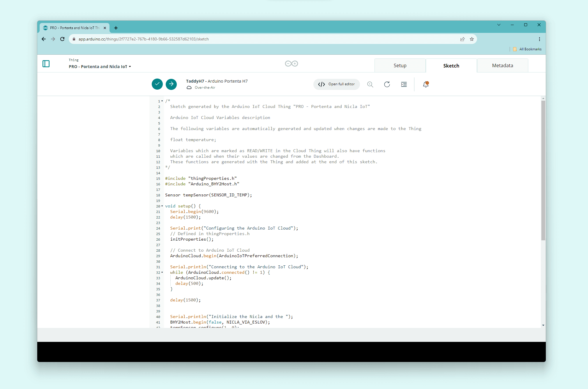Toggle the sidebar panel icon
This screenshot has width=588, height=389.
tap(46, 64)
